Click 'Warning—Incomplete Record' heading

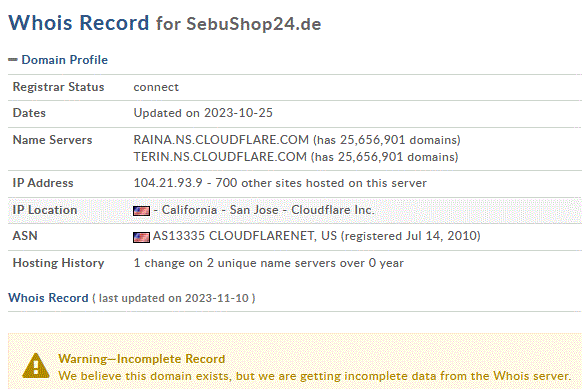coord(142,359)
